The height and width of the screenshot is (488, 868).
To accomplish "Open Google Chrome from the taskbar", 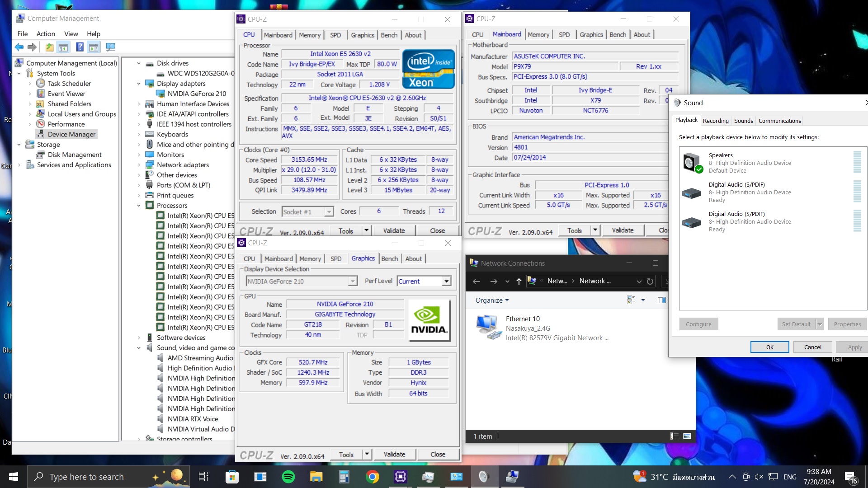I will (372, 477).
